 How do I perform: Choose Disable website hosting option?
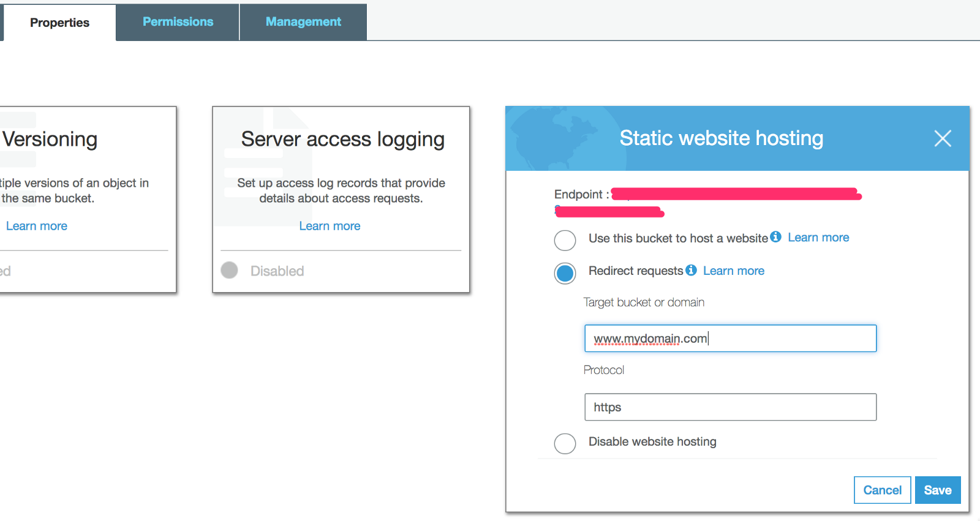point(565,443)
